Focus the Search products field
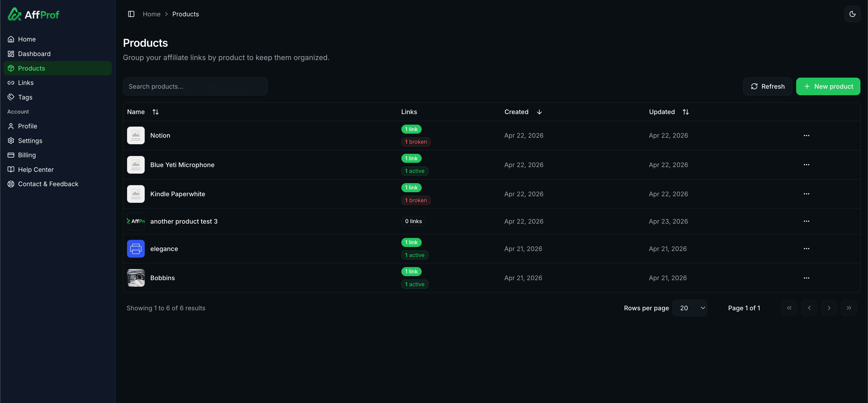868x403 pixels. coord(195,87)
